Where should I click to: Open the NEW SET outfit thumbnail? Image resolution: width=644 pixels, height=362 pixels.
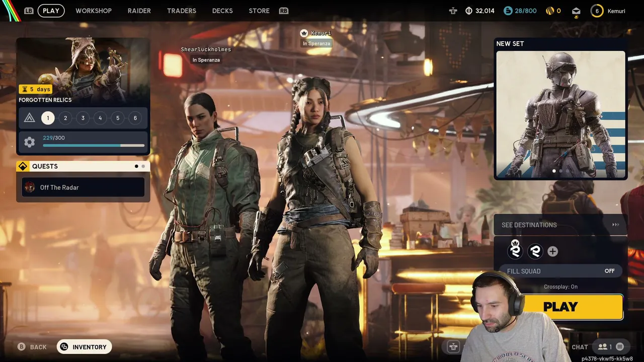(x=560, y=114)
